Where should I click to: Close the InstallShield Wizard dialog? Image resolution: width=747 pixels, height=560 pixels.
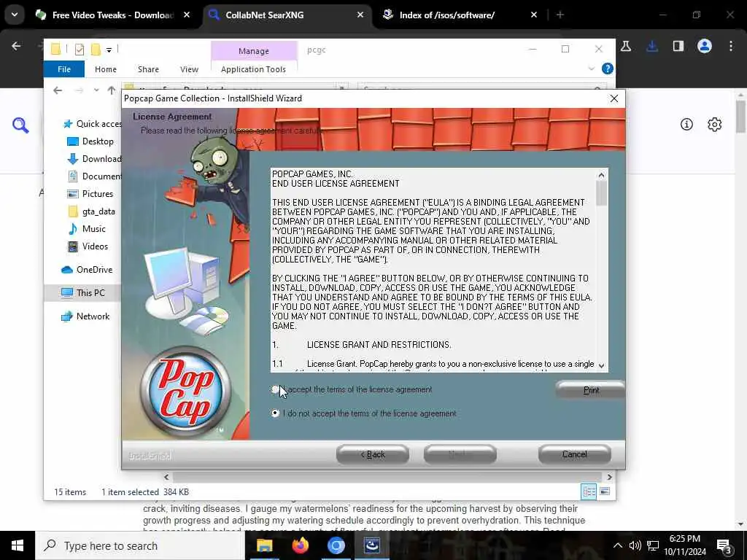coord(614,98)
